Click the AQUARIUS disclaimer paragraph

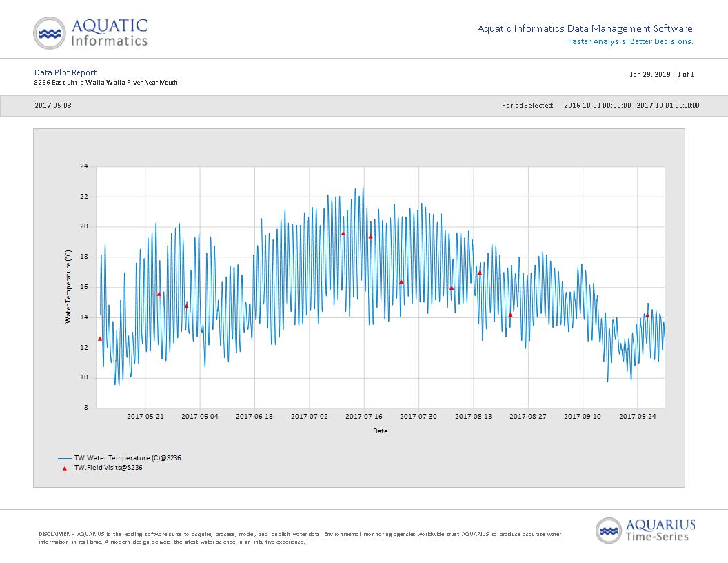coord(300,538)
